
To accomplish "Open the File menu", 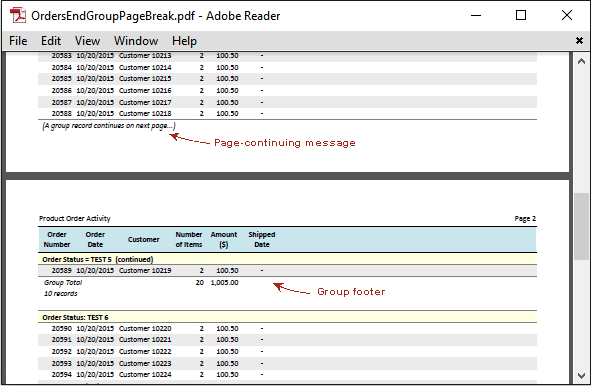I will (x=18, y=41).
